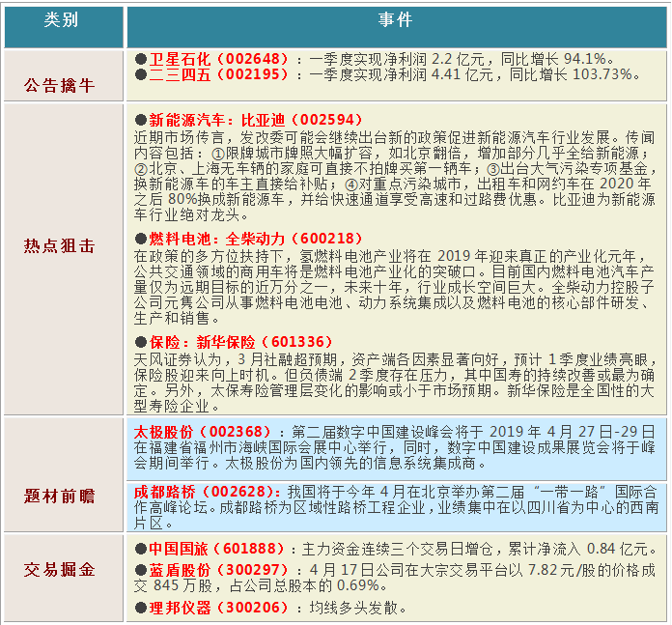672x625 pixels.
Task: Click the line starting 近期市场传言
Action: coord(394,137)
